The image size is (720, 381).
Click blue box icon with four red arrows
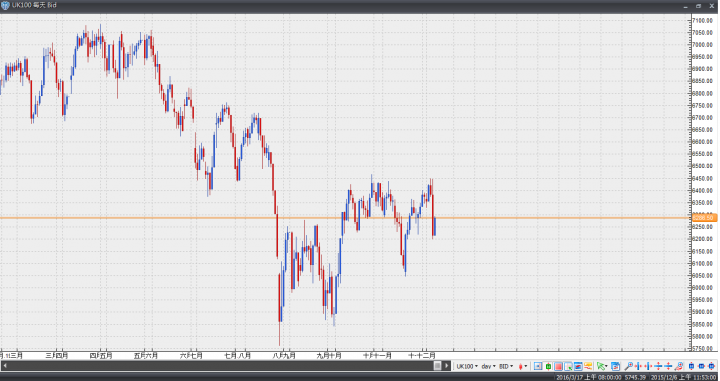pos(712,366)
